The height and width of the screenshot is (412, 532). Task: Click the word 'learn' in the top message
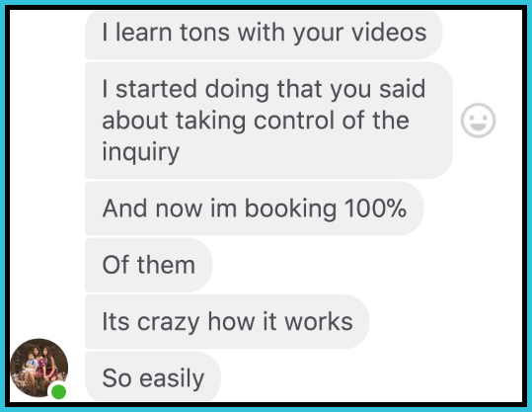143,33
